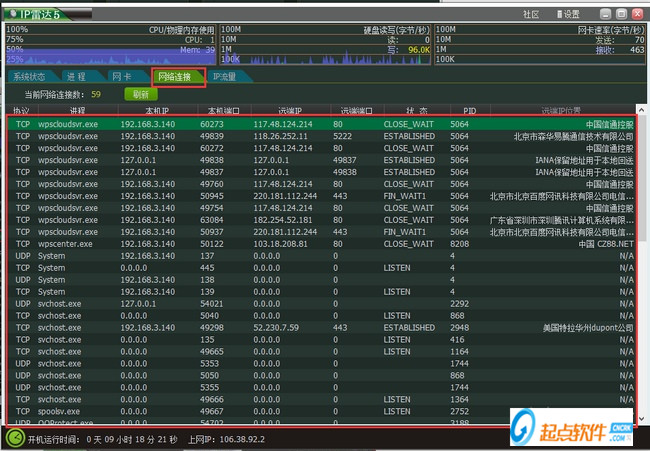Viewport: 650px width, 451px height.
Task: Switch to the 进程 tab
Action: (x=77, y=77)
